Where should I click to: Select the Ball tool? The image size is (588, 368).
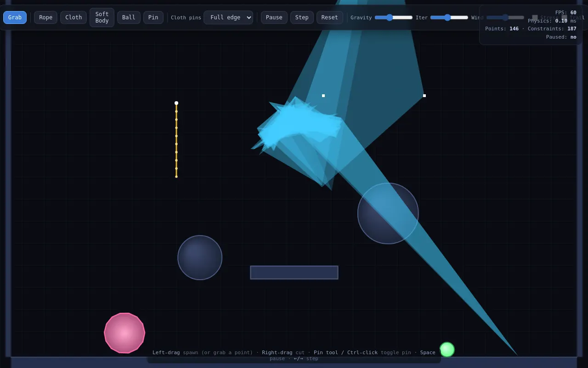click(x=129, y=17)
